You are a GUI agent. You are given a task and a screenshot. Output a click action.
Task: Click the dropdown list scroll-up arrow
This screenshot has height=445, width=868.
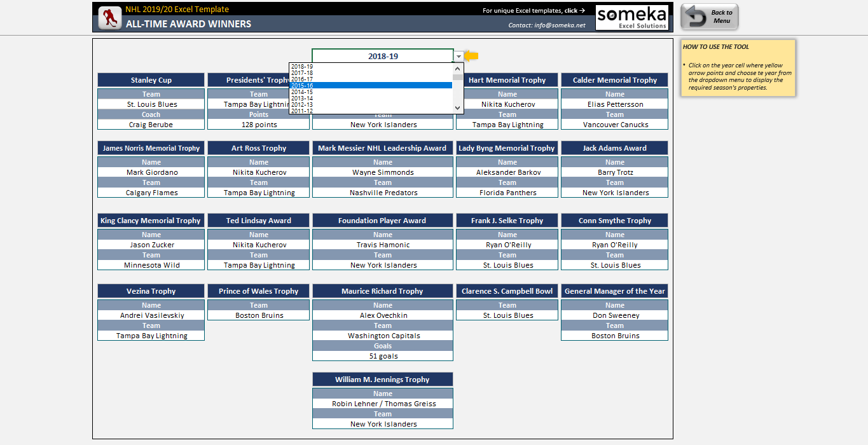(458, 68)
